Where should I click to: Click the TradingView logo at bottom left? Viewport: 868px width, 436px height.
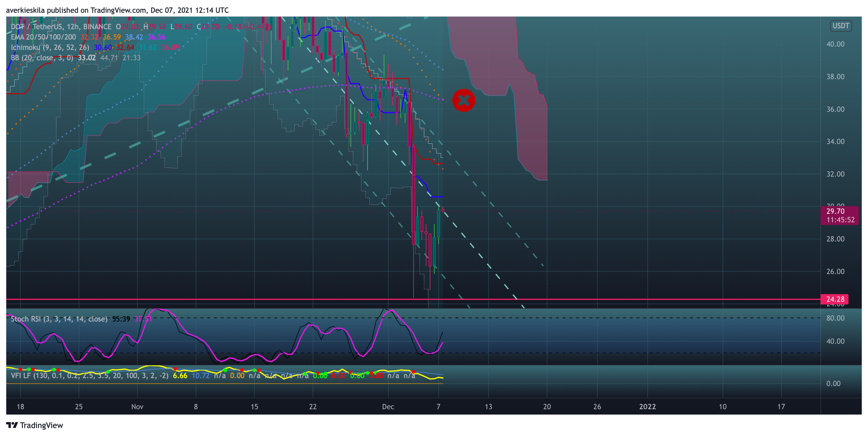tap(34, 425)
